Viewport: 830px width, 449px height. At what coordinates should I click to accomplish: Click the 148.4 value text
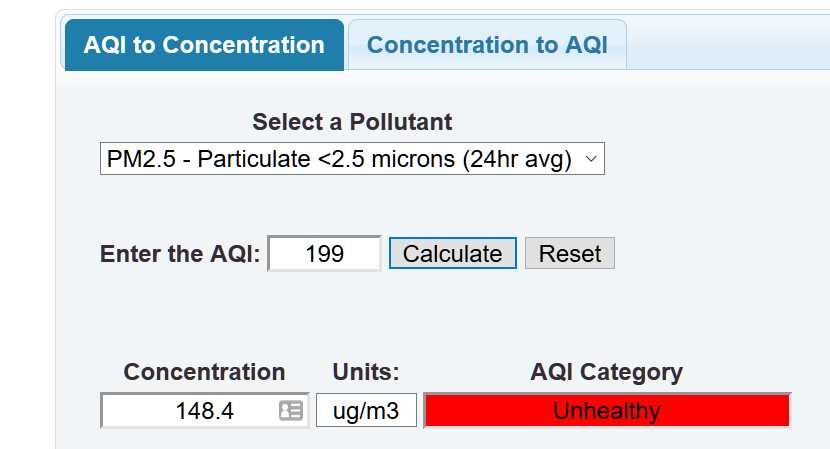click(x=204, y=411)
